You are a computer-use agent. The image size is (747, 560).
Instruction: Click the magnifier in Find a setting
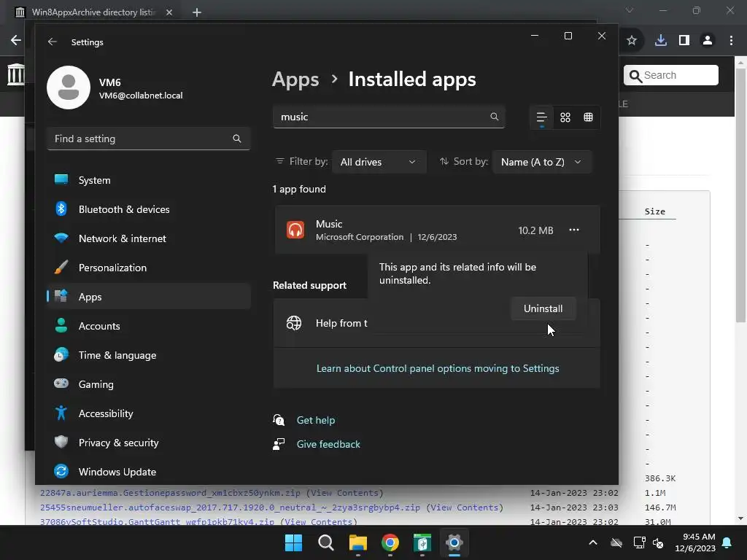(x=237, y=139)
